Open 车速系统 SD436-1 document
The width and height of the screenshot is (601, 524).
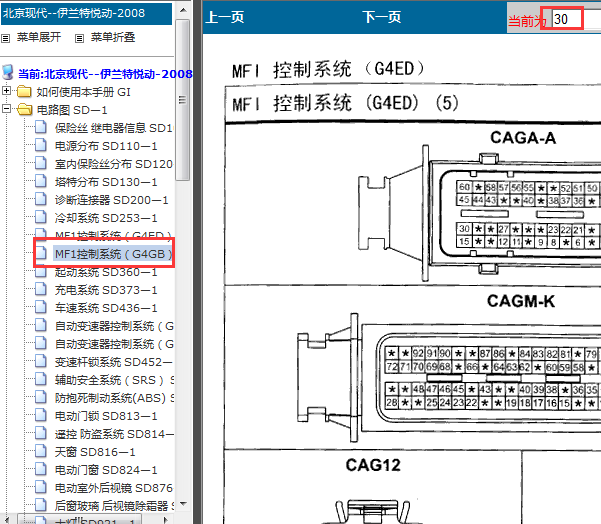pyautogui.click(x=106, y=308)
